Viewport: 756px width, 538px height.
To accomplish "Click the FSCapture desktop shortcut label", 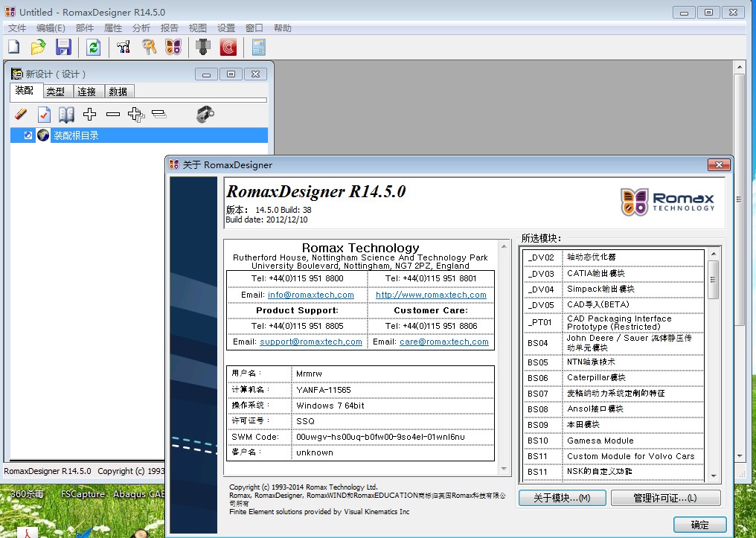I will click(83, 494).
